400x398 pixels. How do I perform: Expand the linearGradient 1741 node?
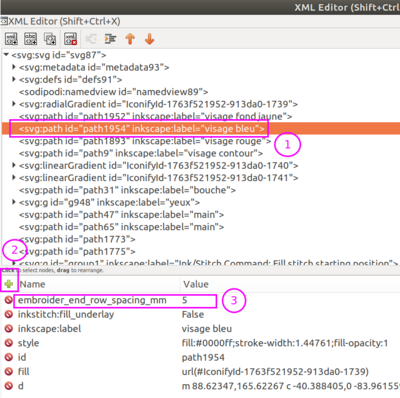(14, 178)
